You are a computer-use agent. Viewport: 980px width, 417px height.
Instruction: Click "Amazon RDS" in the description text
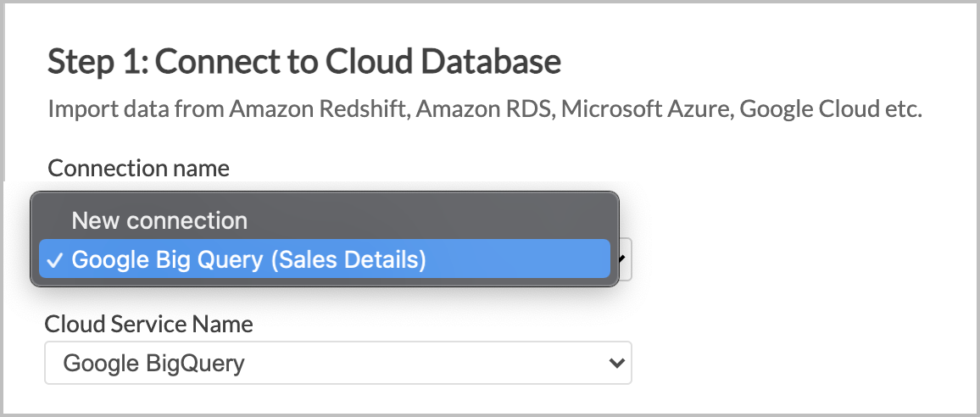click(485, 109)
